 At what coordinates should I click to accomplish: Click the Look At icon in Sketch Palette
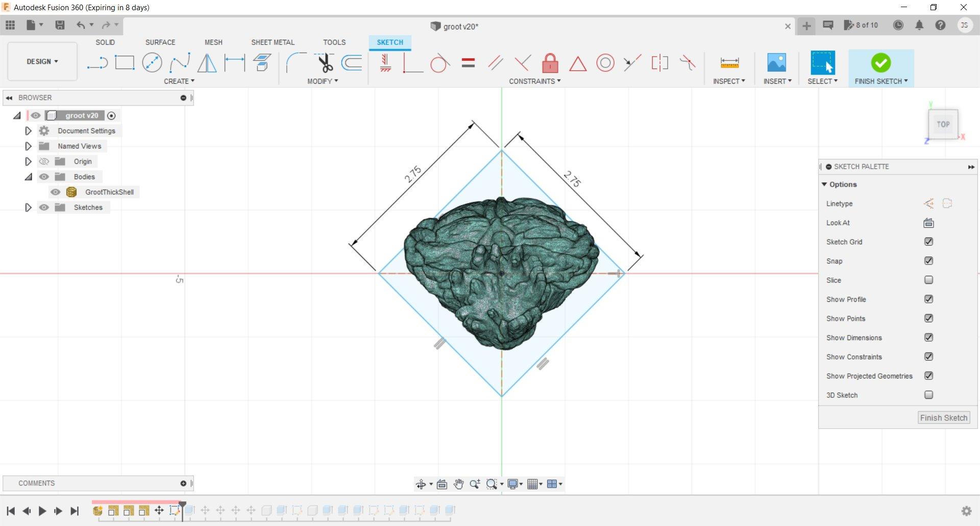(928, 223)
